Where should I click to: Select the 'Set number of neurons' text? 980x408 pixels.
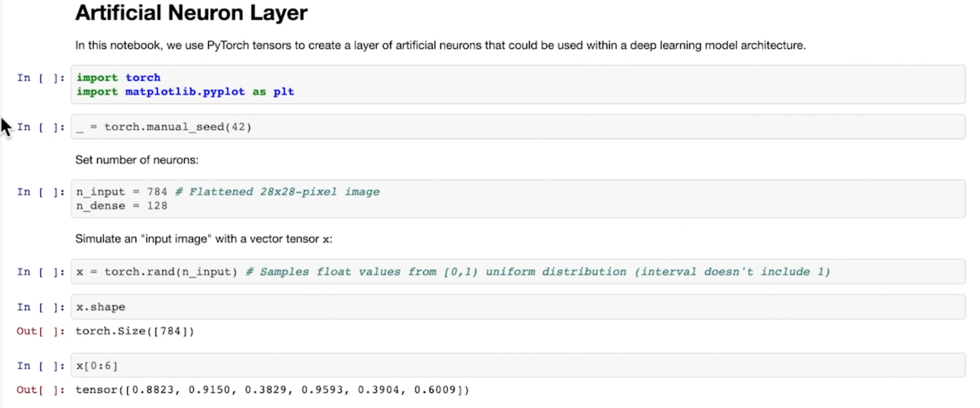coord(137,160)
